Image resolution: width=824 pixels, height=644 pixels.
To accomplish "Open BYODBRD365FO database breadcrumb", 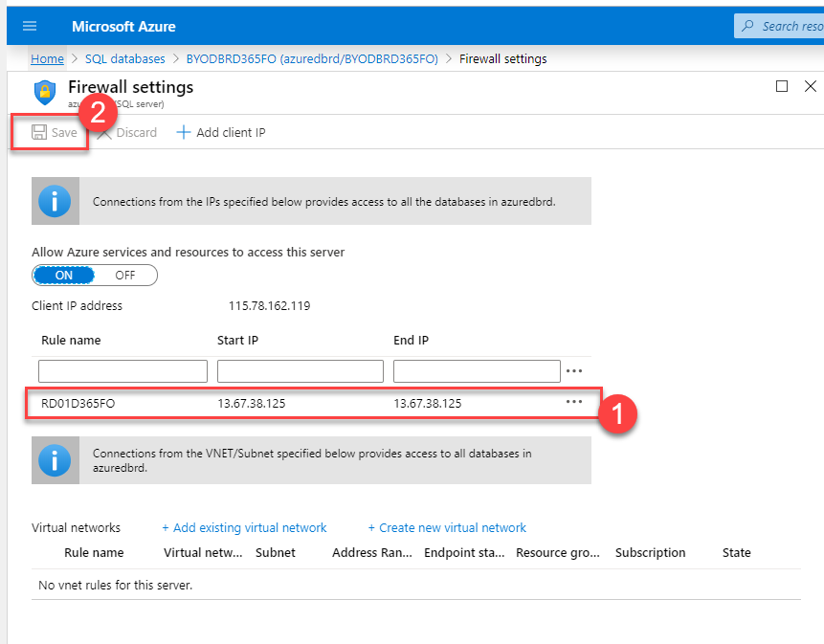I will point(312,58).
